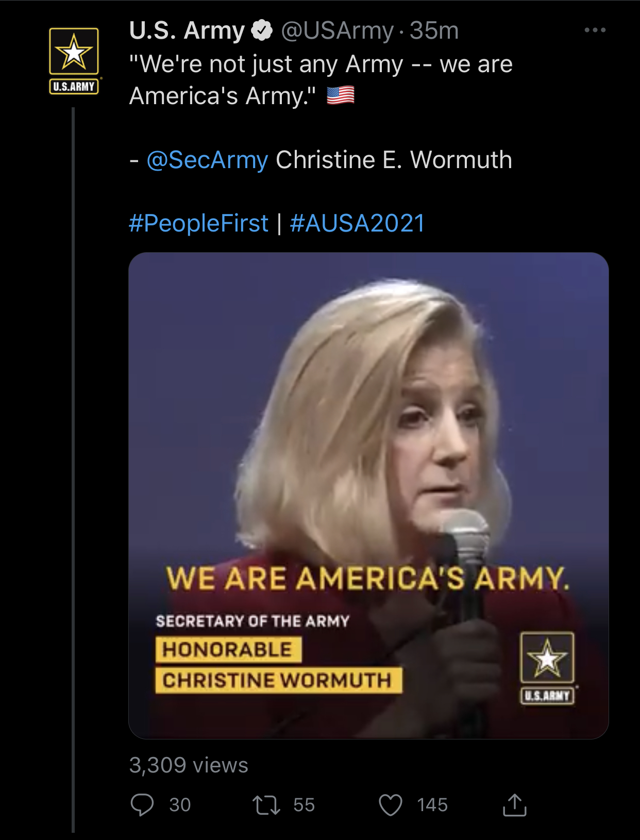Click the 3,309 views count
Screen dimensions: 640x840
click(189, 765)
